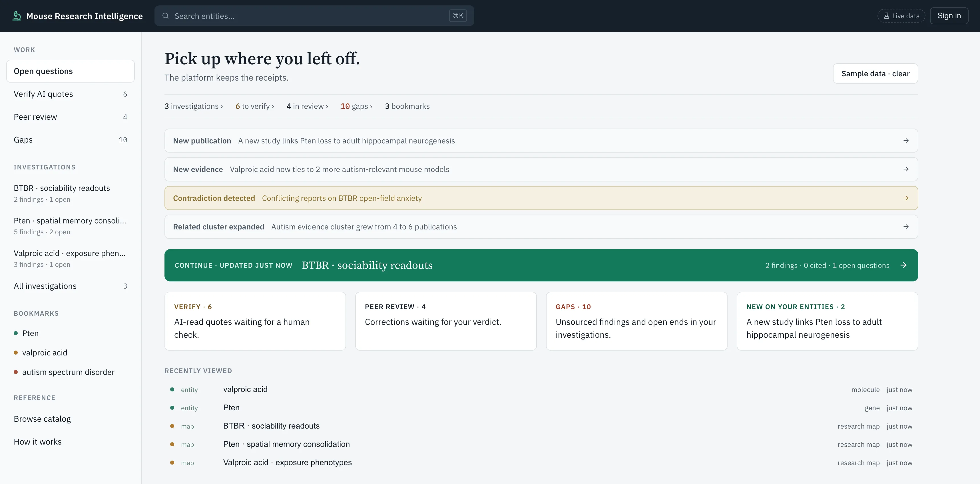Open BTBR sociability readouts investigation in sidebar
The height and width of the screenshot is (484, 980).
click(70, 193)
